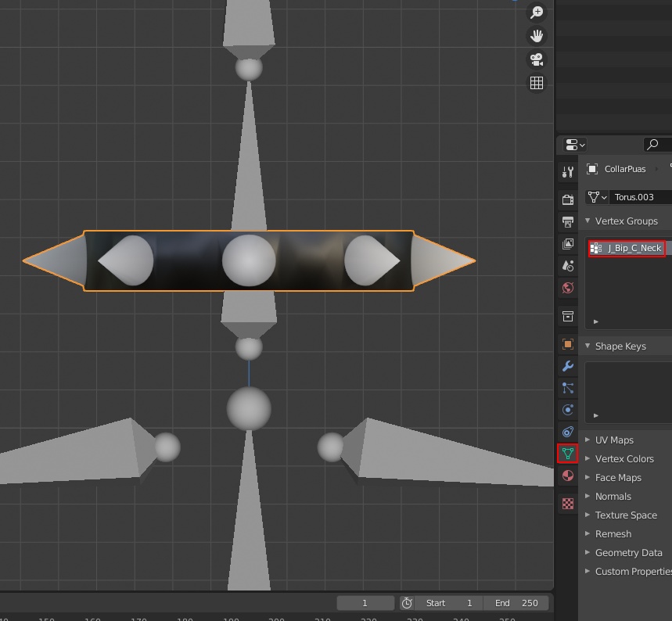Image resolution: width=672 pixels, height=621 pixels.
Task: Open the World Properties tab
Action: 567,288
